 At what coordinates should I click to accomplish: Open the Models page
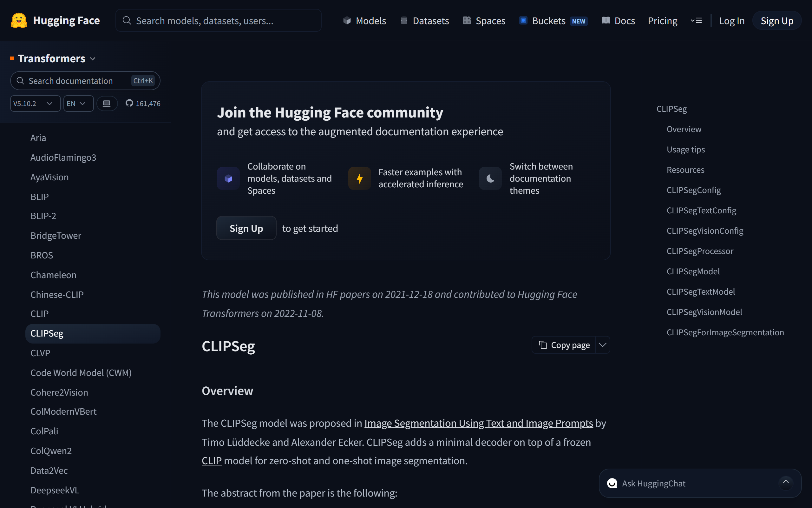click(364, 21)
